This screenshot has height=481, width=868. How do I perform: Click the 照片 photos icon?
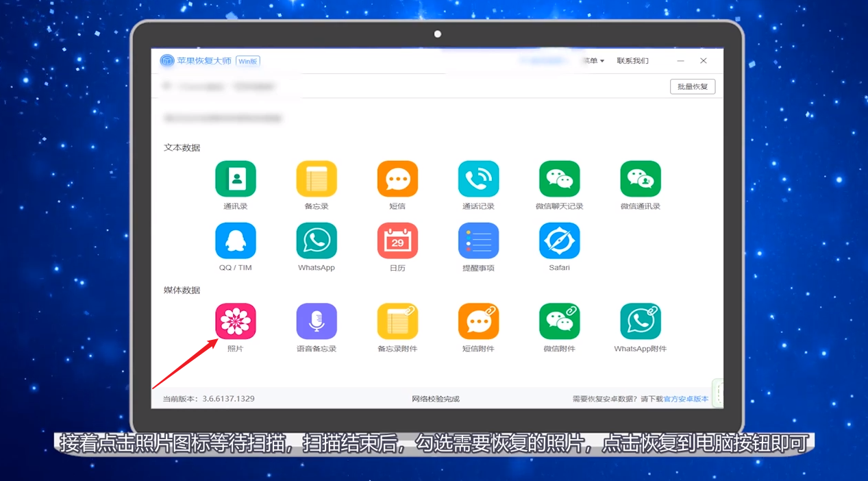pyautogui.click(x=236, y=321)
